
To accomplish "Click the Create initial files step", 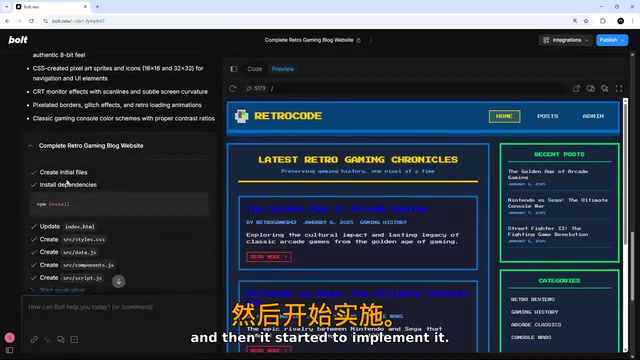I will [63, 172].
